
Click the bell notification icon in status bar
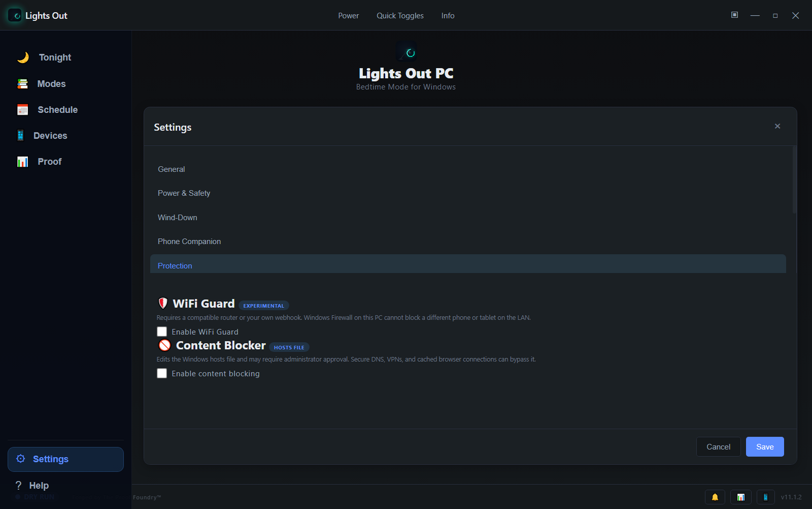coord(715,497)
